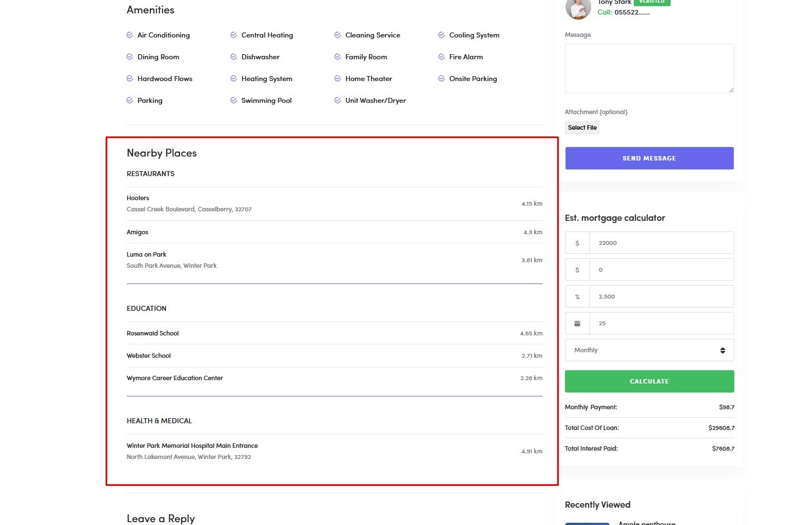812x525 pixels.
Task: Click the loan term field showing 25
Action: click(662, 323)
